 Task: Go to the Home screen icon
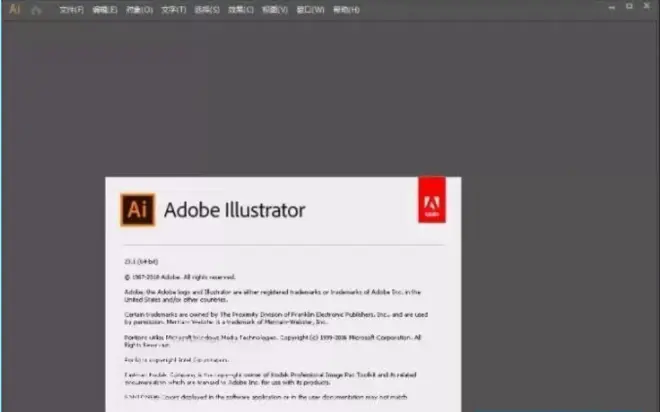pos(36,10)
